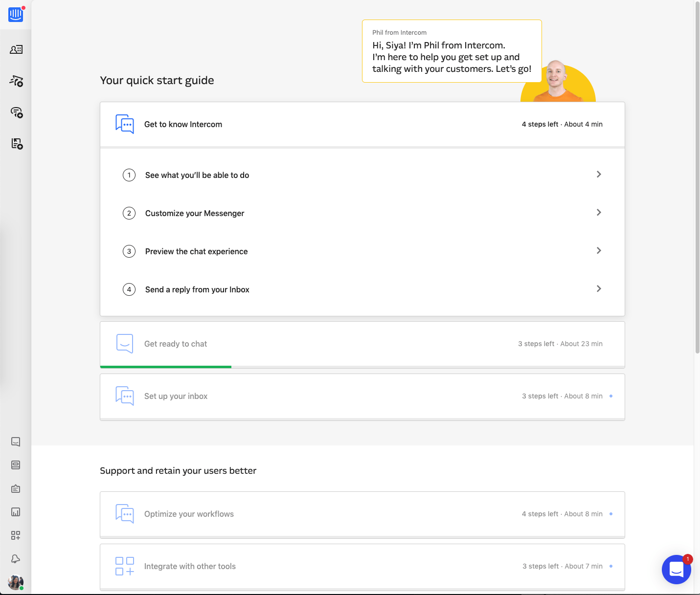Collapse the 'Get to know Intercom' section
Screen dimensions: 700x595
point(362,124)
